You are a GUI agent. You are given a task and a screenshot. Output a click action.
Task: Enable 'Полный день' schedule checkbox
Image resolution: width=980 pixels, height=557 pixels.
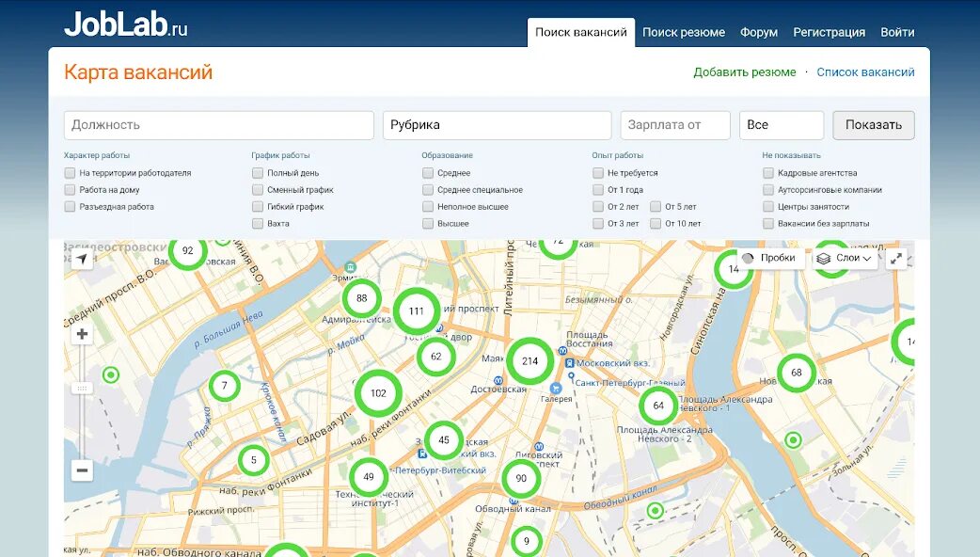tap(258, 172)
